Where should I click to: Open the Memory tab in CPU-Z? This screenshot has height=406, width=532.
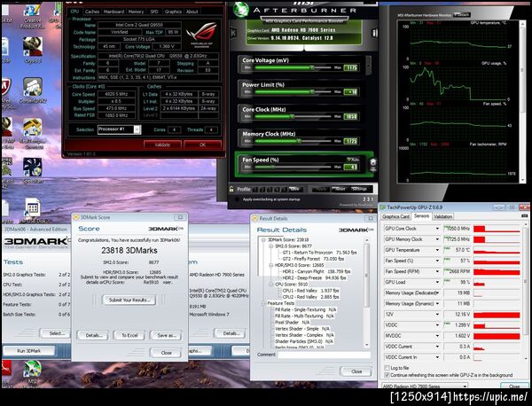[136, 12]
